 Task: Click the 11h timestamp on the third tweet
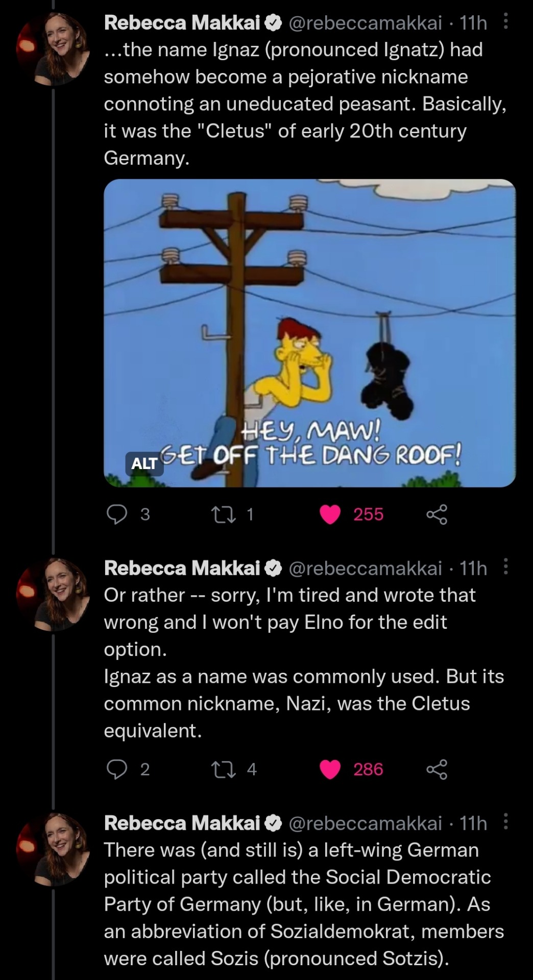pos(473,823)
